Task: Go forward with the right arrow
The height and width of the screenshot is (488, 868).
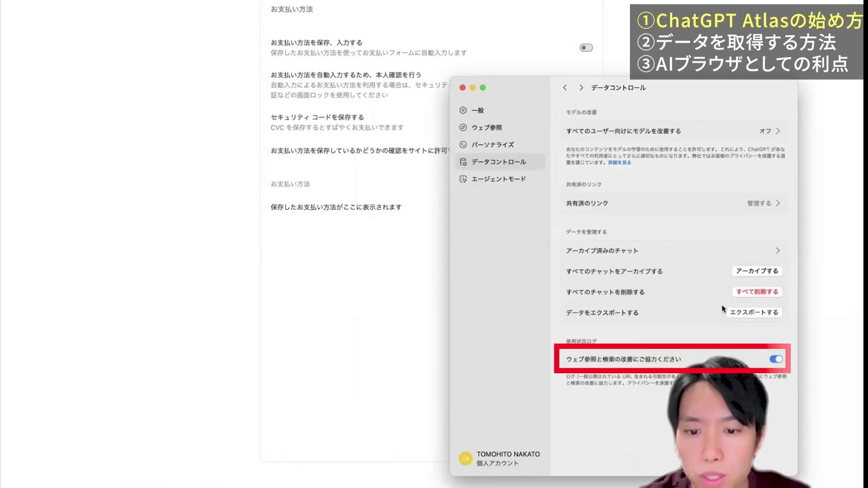Action: (581, 88)
